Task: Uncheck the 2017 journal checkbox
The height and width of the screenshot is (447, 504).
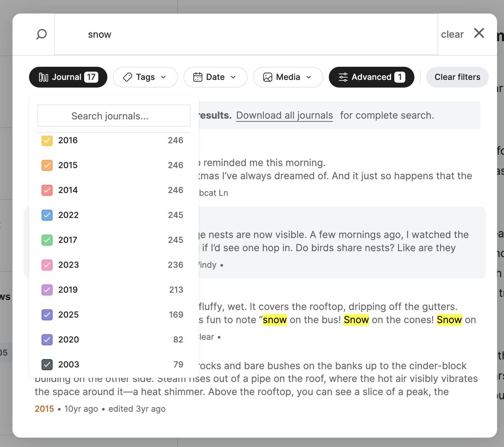Action: [47, 240]
